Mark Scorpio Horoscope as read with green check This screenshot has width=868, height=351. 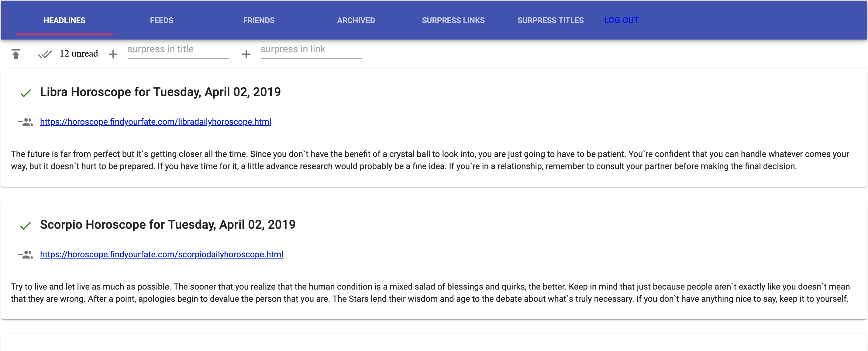pos(26,225)
